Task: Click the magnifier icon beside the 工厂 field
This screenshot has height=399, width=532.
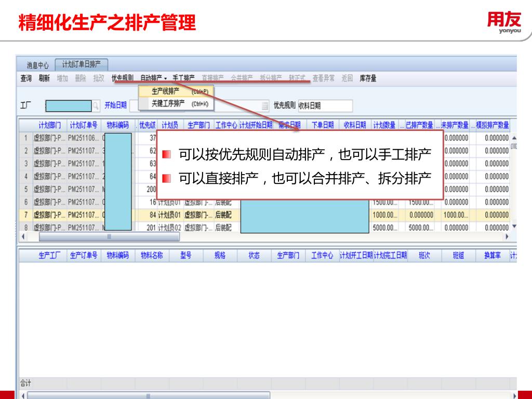Action: pyautogui.click(x=96, y=106)
